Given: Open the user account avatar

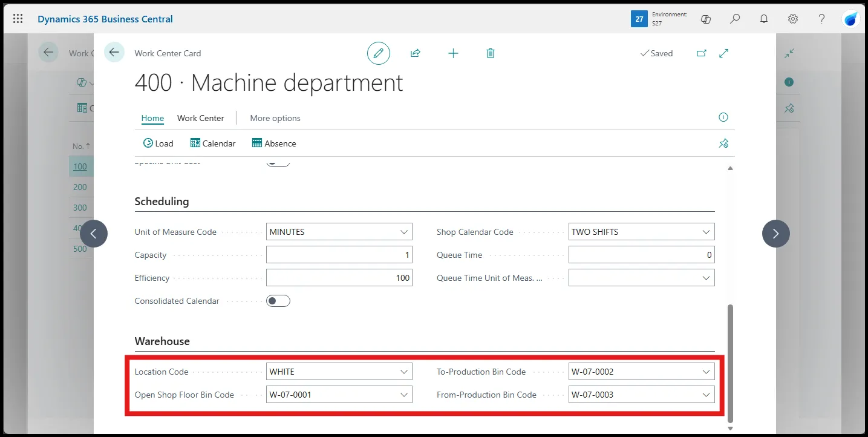Looking at the screenshot, I should point(851,19).
